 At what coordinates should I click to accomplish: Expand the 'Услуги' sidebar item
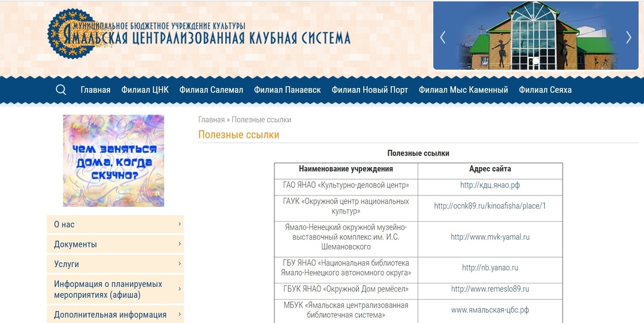click(x=115, y=264)
